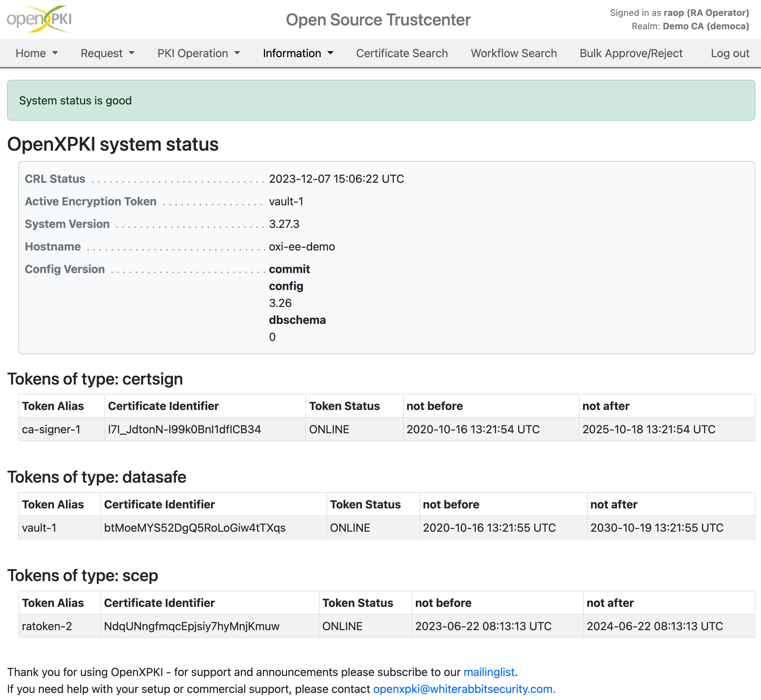Click the 'Tokens of type: scep' heading
Viewport: 761px width, 700px height.
83,575
